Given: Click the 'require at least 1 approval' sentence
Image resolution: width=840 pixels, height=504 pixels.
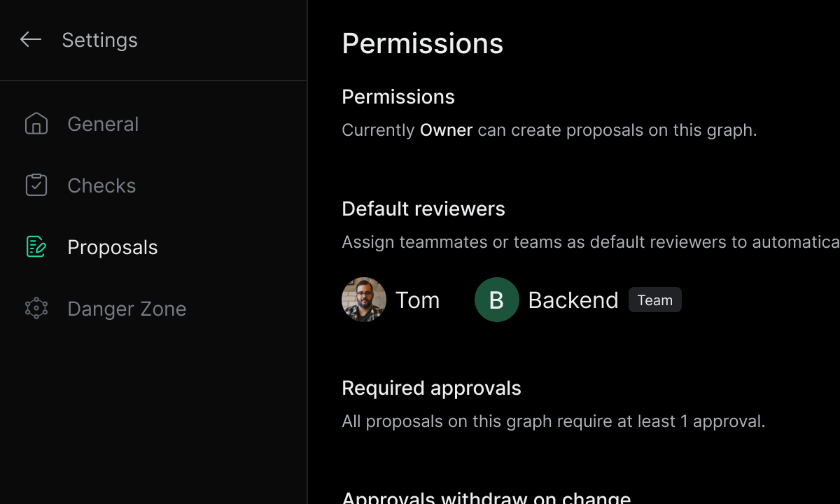Looking at the screenshot, I should pos(554,421).
